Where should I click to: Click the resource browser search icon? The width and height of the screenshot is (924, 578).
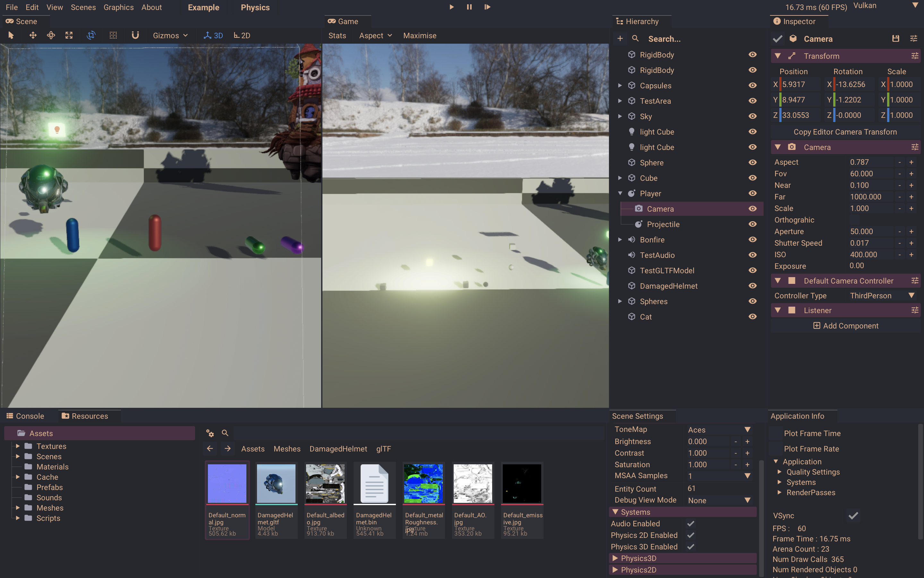225,433
